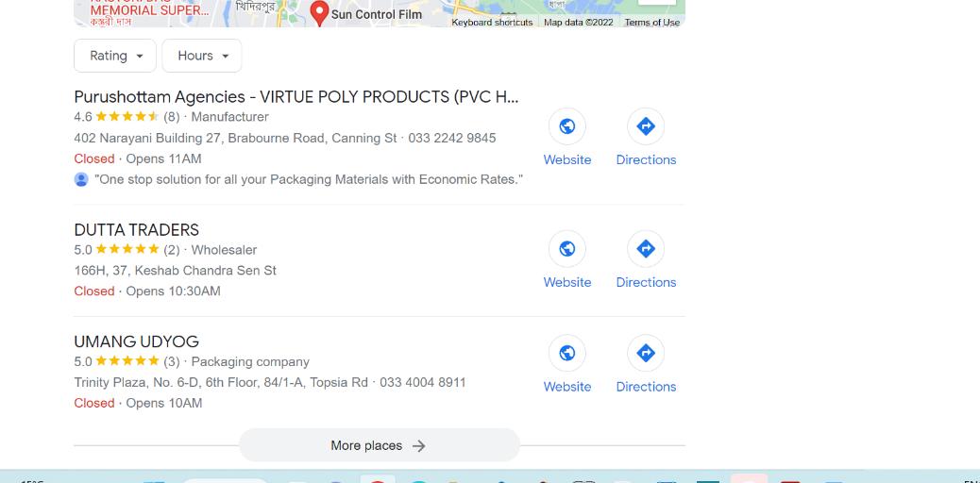Click the Map data ©2022 label
The width and height of the screenshot is (980, 483).
coord(578,23)
